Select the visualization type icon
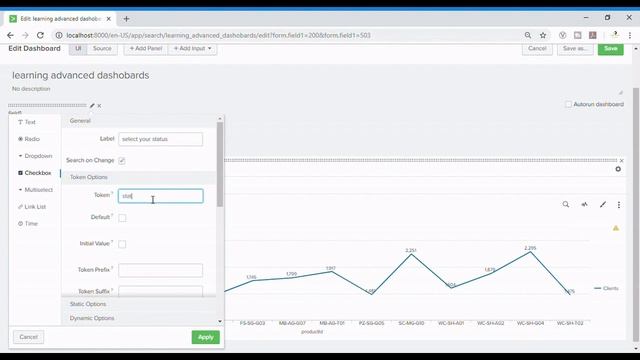The width and height of the screenshot is (640, 360). click(x=584, y=204)
